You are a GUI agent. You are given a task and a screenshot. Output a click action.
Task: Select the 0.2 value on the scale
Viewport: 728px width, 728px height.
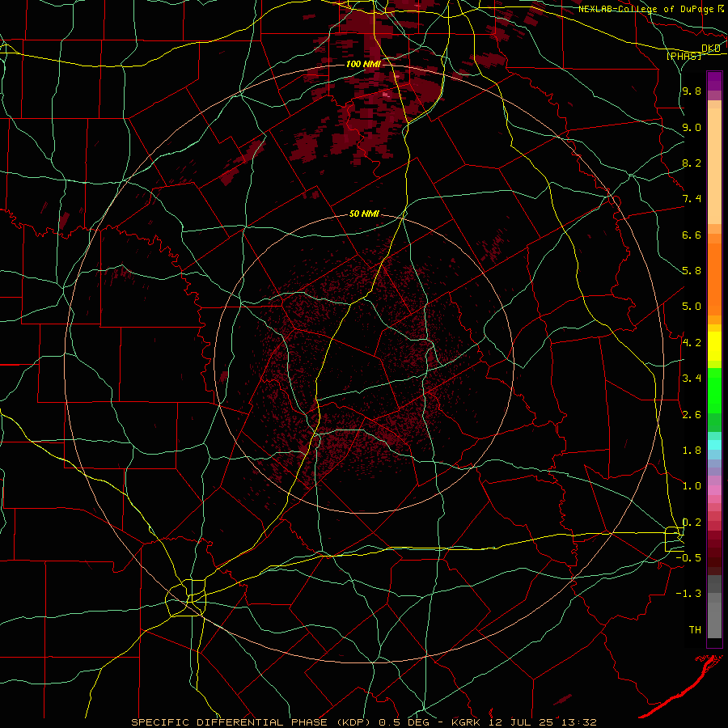[692, 523]
